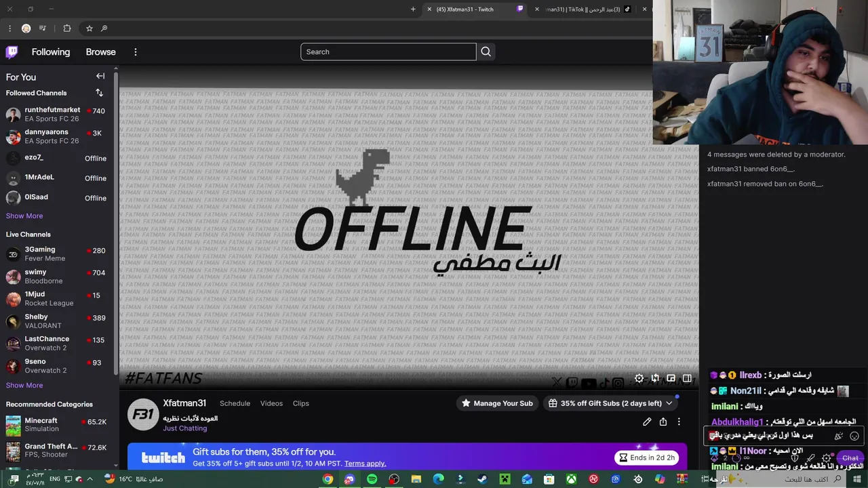Screen dimensions: 868x488
Task: Launch Steam from taskbar
Action: point(481,479)
